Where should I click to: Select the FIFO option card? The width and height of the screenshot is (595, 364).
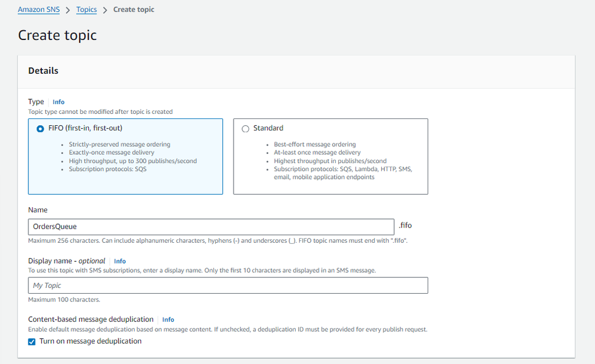(125, 186)
